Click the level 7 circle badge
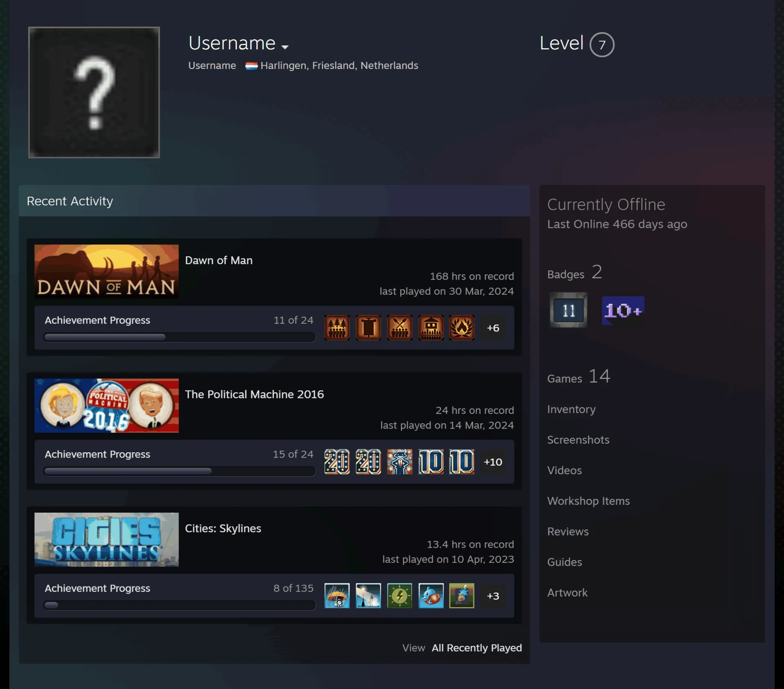784x689 pixels. coord(601,44)
